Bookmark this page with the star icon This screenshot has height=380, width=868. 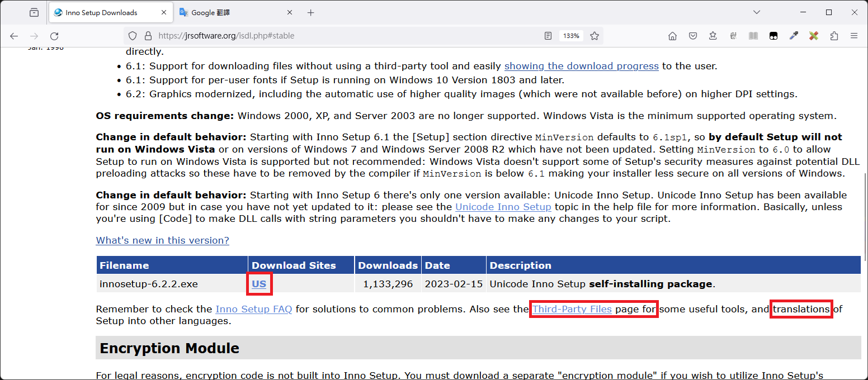pos(594,35)
